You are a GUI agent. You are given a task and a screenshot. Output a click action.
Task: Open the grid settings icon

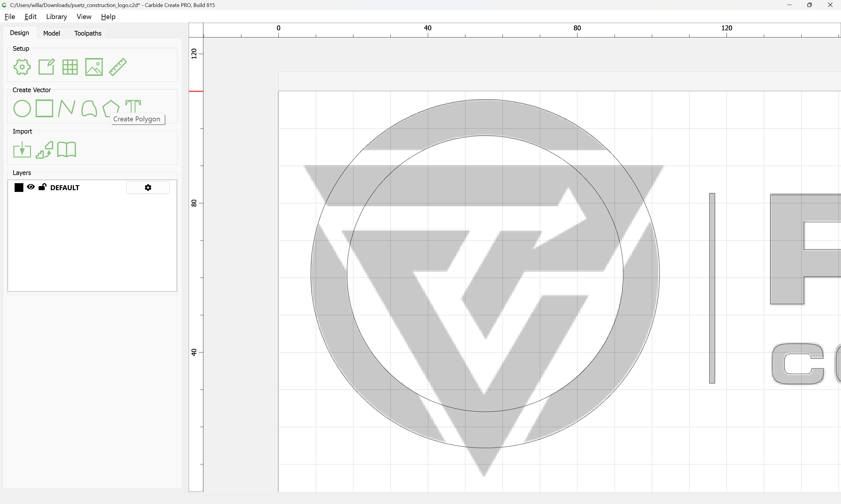pyautogui.click(x=70, y=67)
